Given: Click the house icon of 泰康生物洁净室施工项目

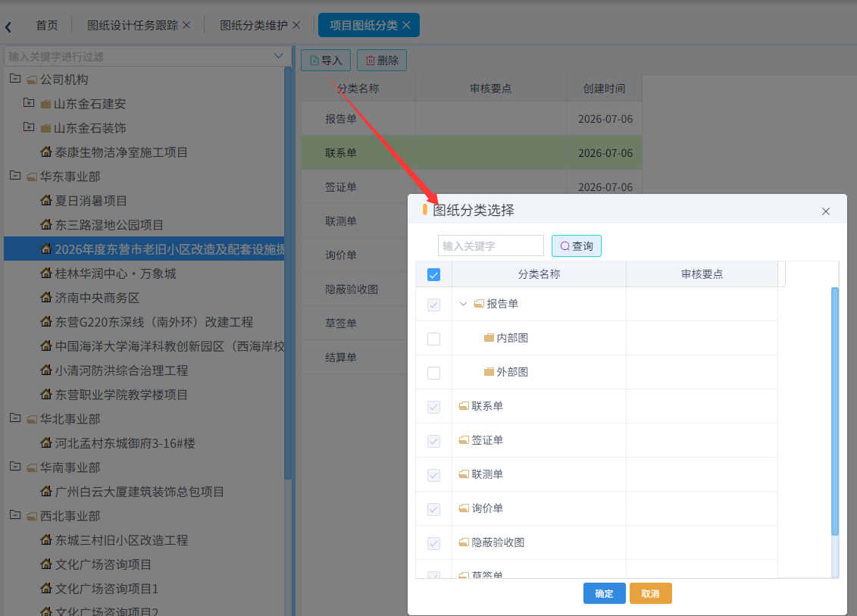Looking at the screenshot, I should click(x=46, y=152).
